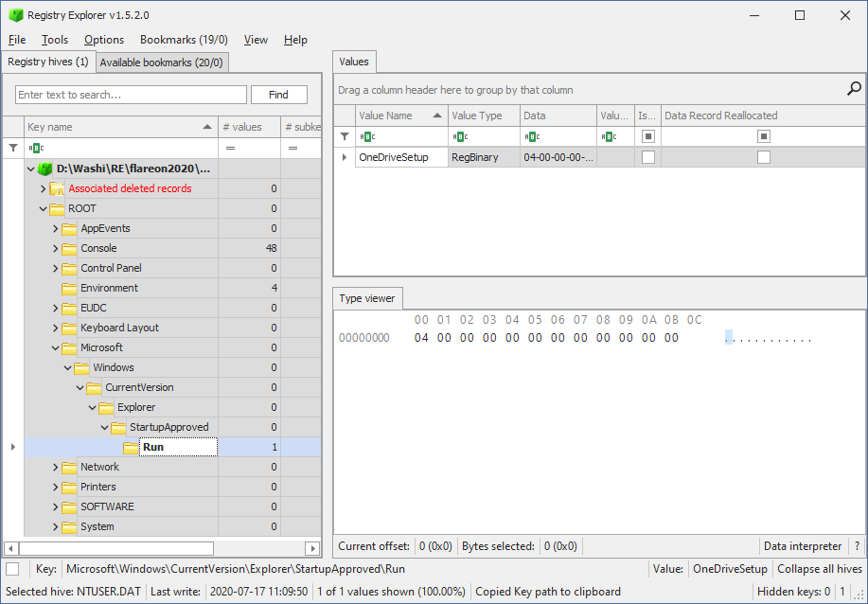Click the green hive icon in the tree
The width and height of the screenshot is (868, 604).
[44, 169]
